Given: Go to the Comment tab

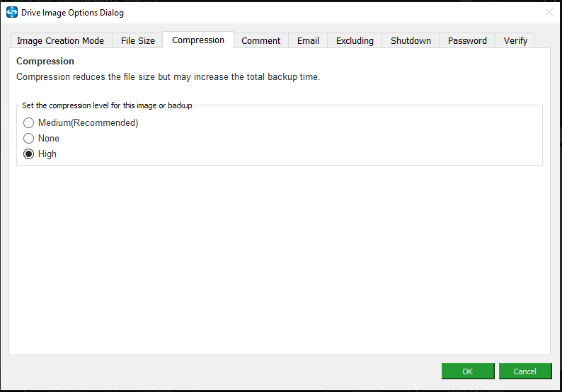Looking at the screenshot, I should 260,41.
